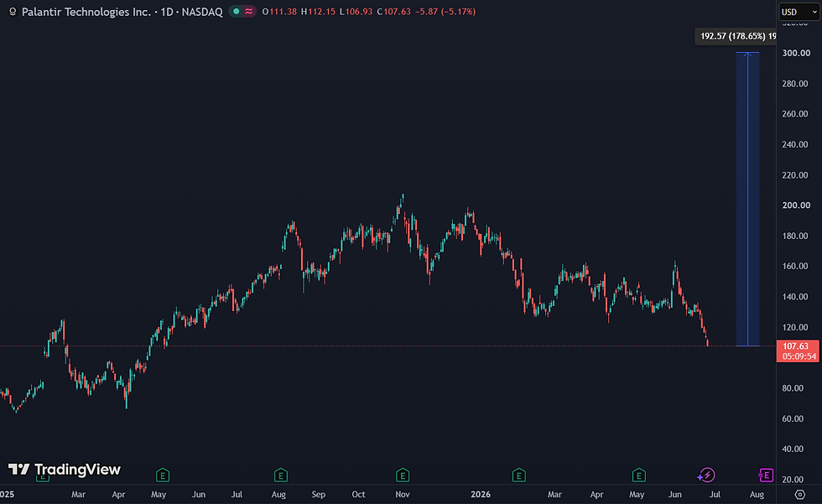Click the 60.00 price axis label
The width and height of the screenshot is (822, 504).
pos(793,418)
